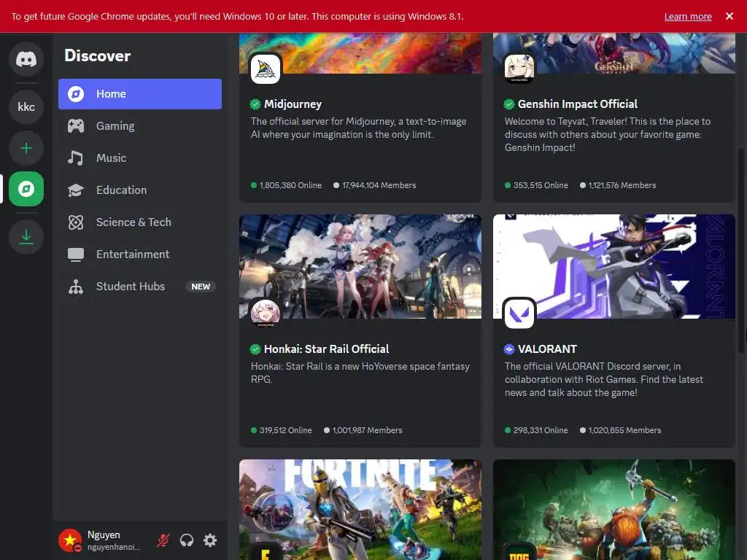Open the Deep Rock Galactic dwarf banner

(614, 510)
